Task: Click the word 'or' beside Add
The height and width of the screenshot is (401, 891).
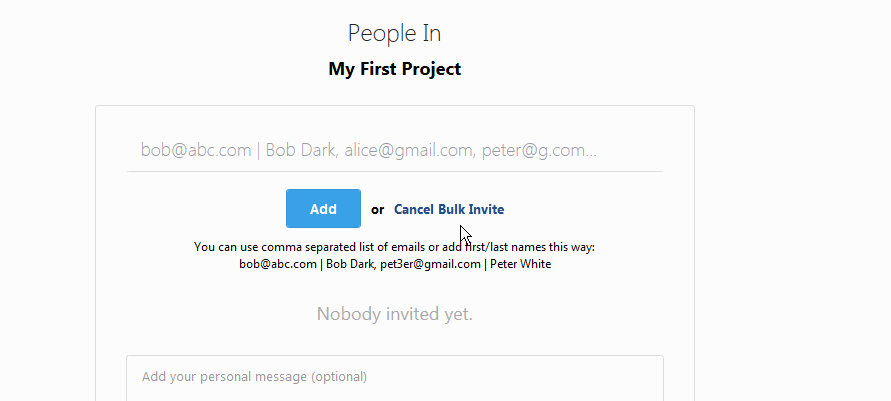Action: coord(377,210)
